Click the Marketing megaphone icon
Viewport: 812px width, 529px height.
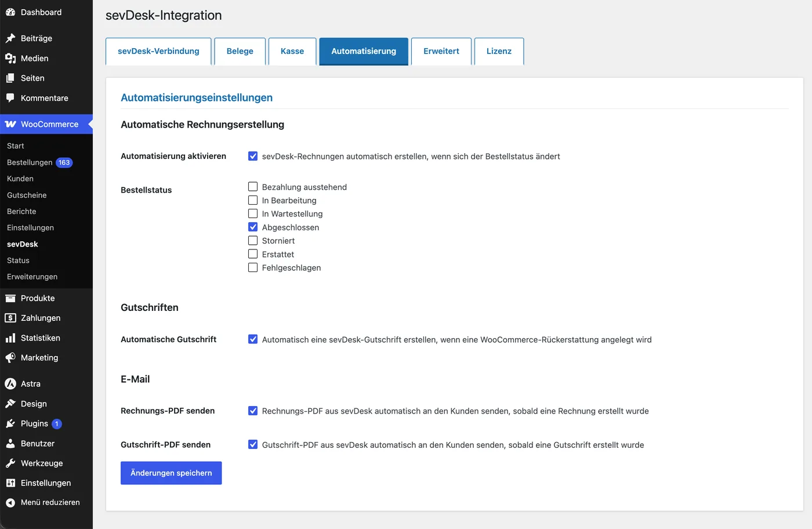click(x=10, y=358)
